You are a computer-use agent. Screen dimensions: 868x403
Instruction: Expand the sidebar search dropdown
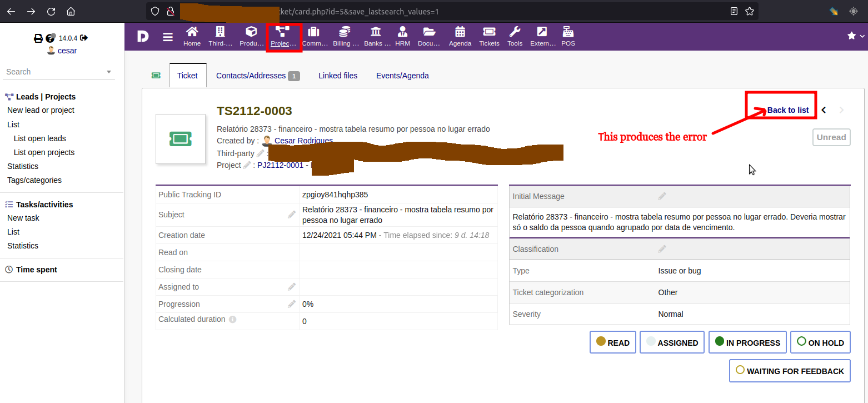coord(109,72)
